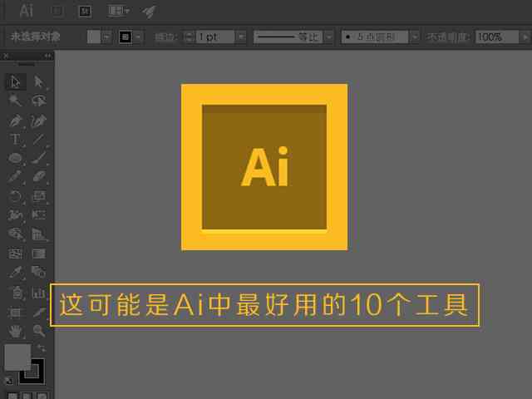This screenshot has width=532, height=399.
Task: Click the 100% opacity field
Action: [497, 37]
